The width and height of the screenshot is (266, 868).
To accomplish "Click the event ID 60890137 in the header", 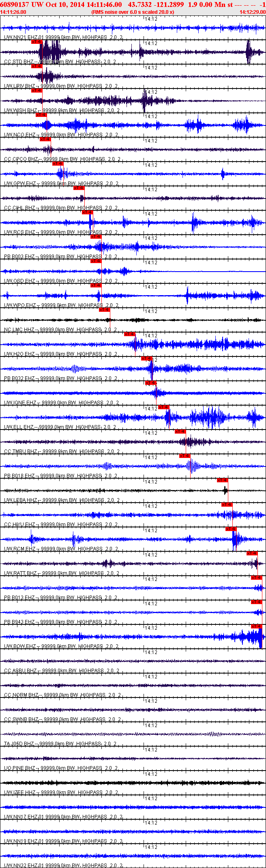I will click(x=15, y=4).
